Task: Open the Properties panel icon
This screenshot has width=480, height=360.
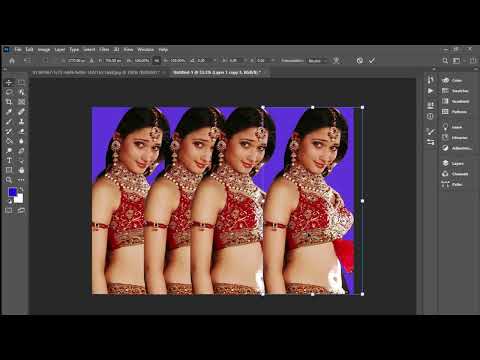Action: point(430,105)
